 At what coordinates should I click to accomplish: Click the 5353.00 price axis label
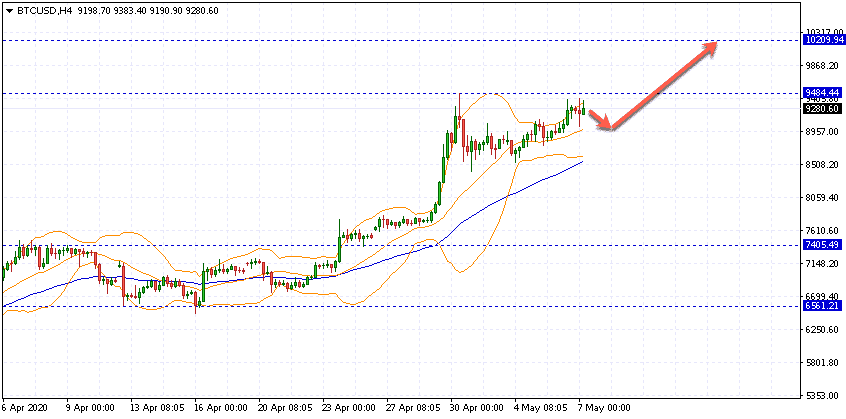pos(823,396)
